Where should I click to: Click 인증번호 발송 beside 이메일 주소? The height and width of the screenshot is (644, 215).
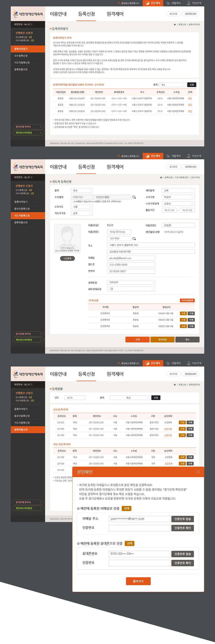(x=183, y=519)
